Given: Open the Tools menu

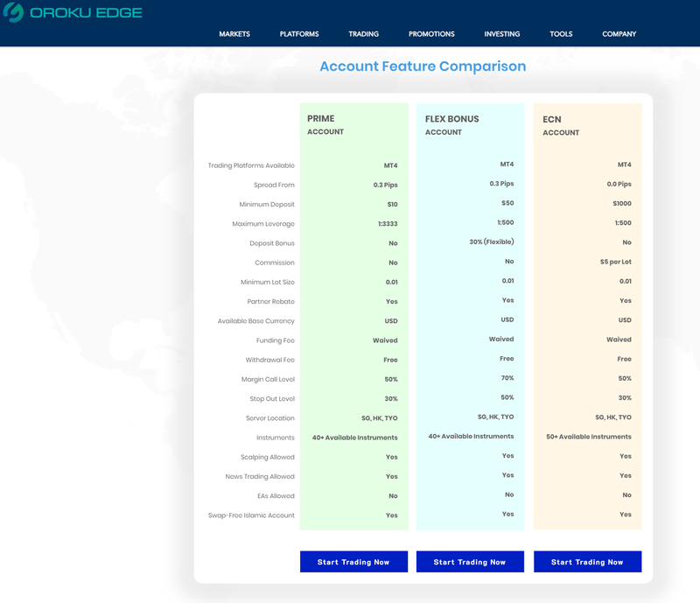Looking at the screenshot, I should click(561, 34).
